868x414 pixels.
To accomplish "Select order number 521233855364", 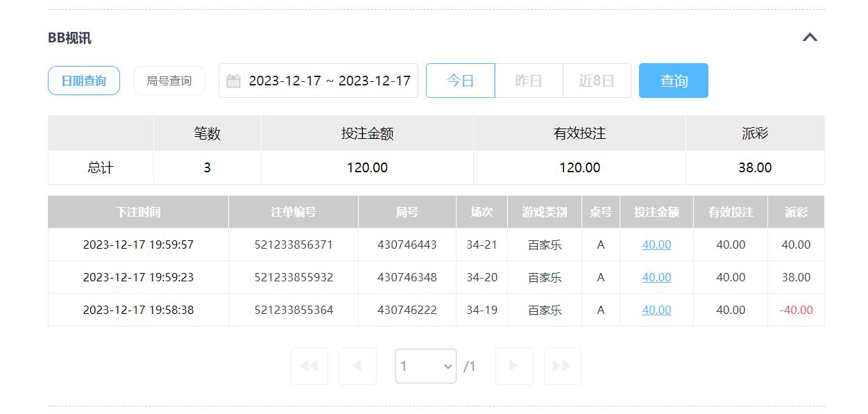I will 293,310.
